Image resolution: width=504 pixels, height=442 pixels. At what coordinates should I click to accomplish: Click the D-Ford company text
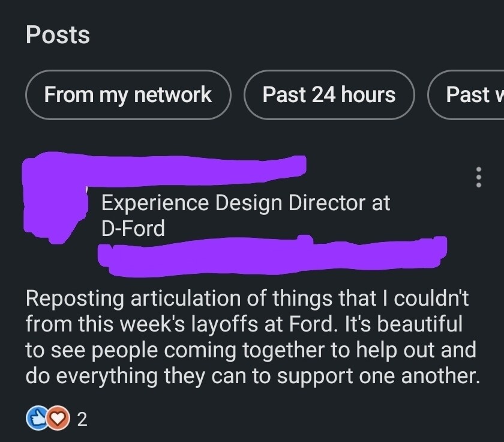pyautogui.click(x=133, y=228)
